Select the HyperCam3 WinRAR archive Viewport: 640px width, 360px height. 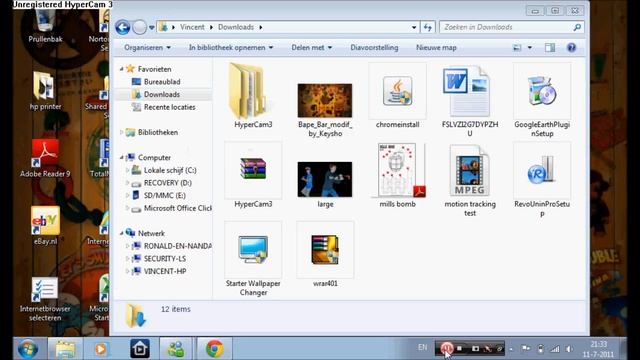tap(253, 170)
